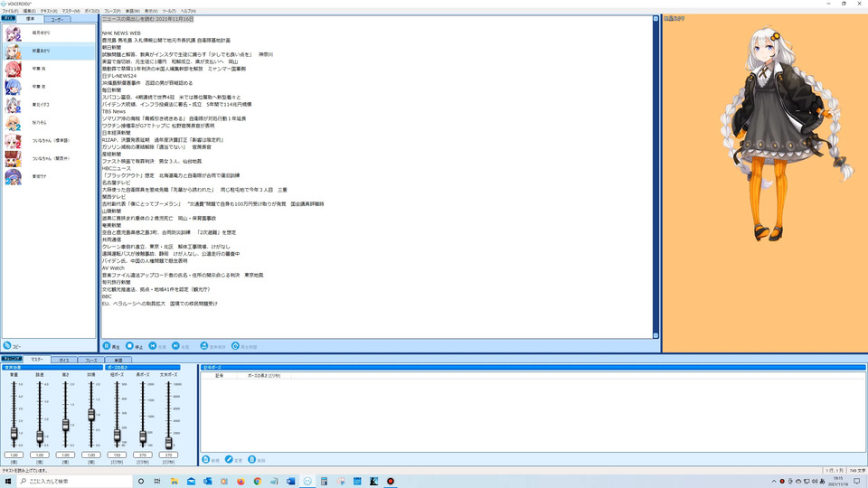
Task: Click the 日テレNEWS24 text line
Action: pyautogui.click(x=119, y=76)
